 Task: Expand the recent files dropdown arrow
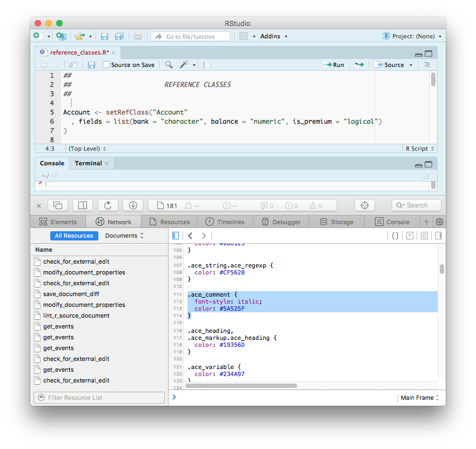(x=90, y=37)
